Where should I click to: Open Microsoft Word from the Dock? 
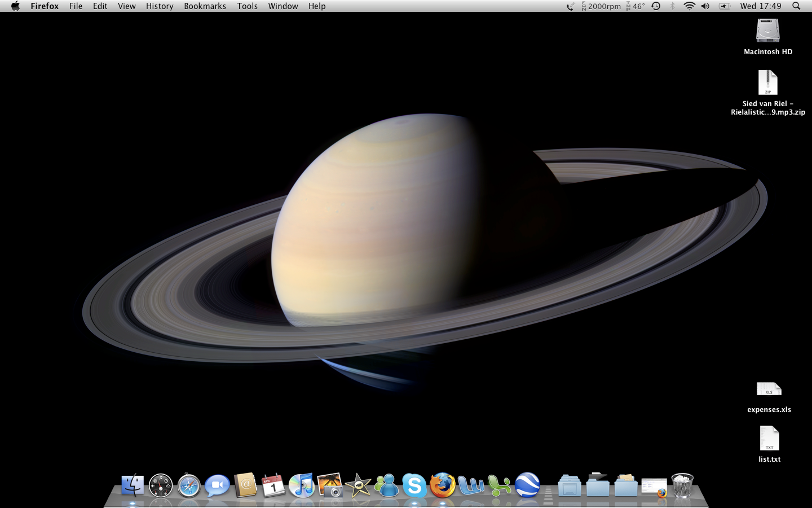pyautogui.click(x=471, y=485)
